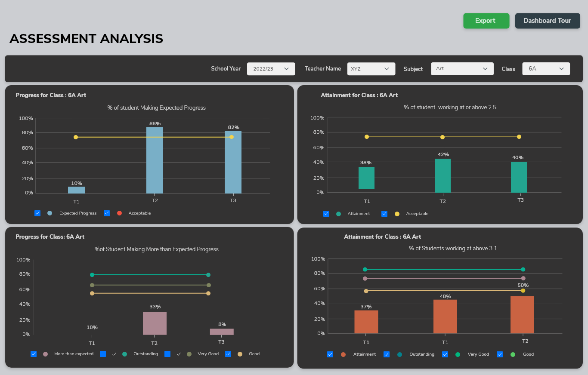Click the ASSESSMENT ANALYSIS heading
588x375 pixels.
86,39
